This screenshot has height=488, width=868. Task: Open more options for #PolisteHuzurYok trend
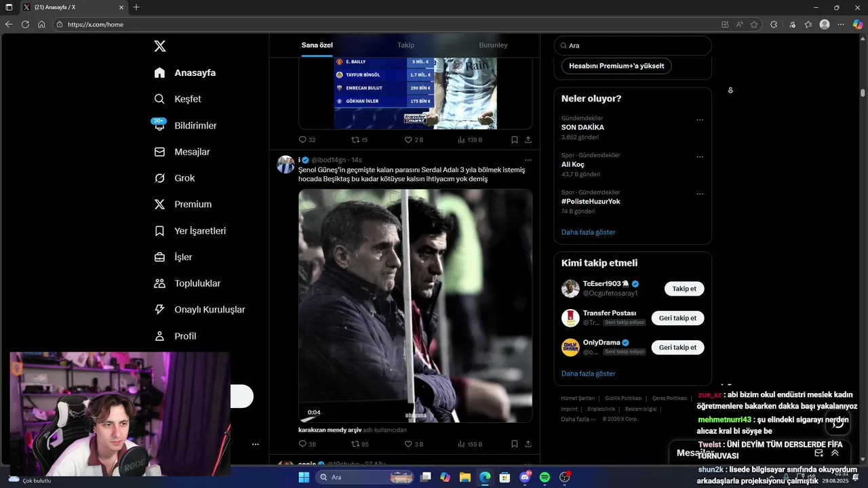coord(700,194)
